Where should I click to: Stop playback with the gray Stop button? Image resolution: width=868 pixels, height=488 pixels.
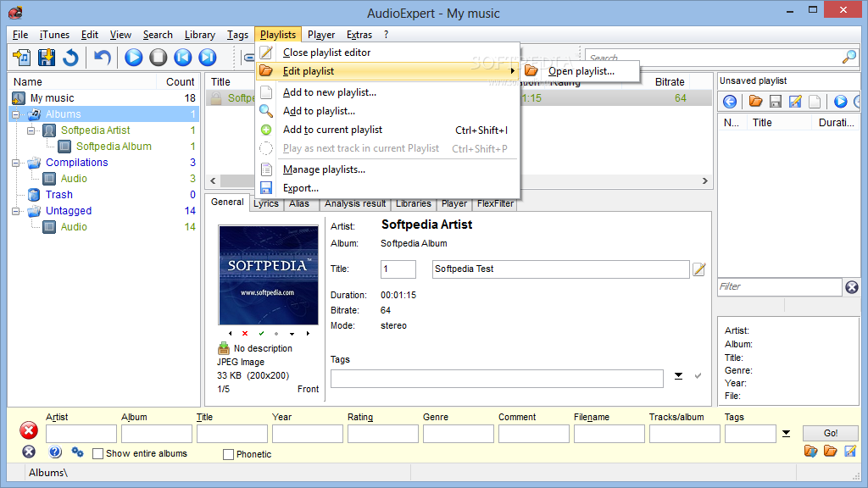pos(159,58)
